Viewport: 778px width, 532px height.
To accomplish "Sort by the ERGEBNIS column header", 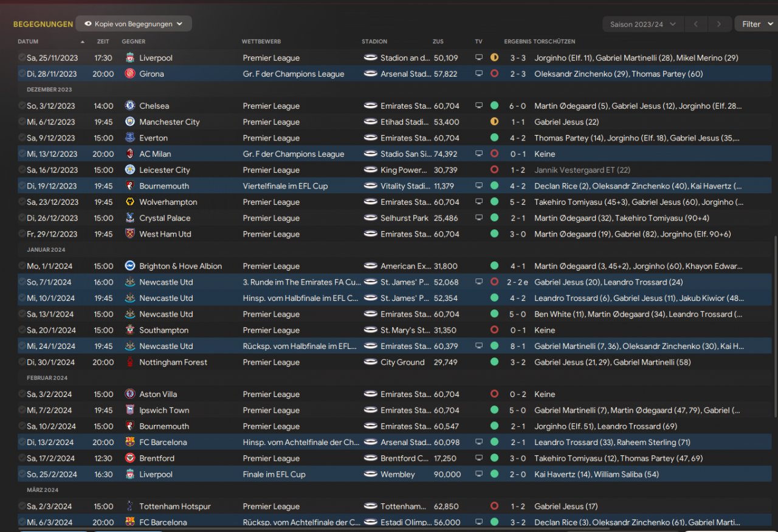I will (517, 41).
